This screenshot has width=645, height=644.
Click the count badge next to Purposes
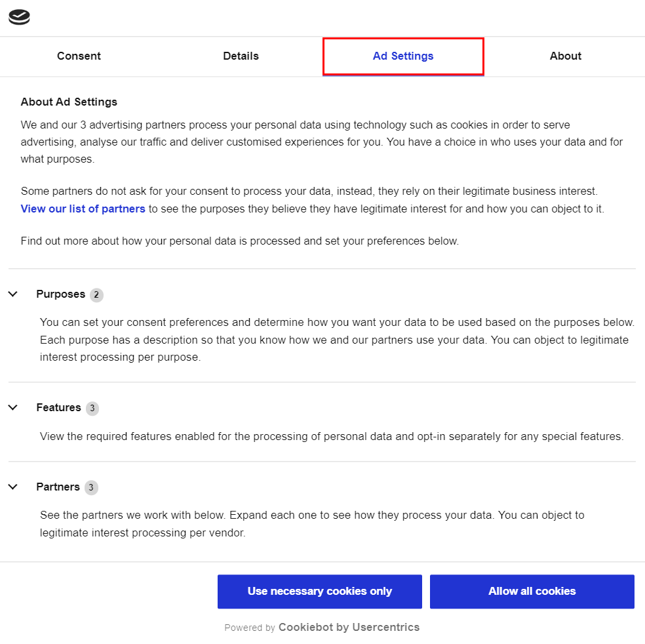pyautogui.click(x=96, y=295)
